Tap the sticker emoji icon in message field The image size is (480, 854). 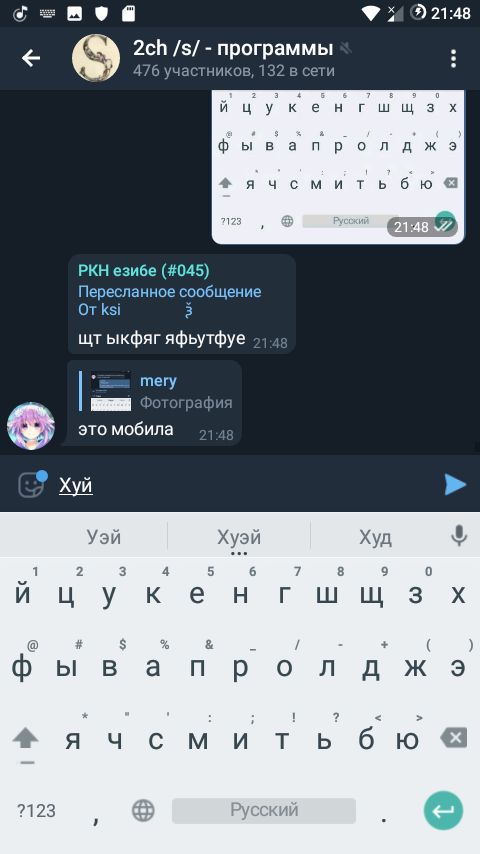coord(32,484)
